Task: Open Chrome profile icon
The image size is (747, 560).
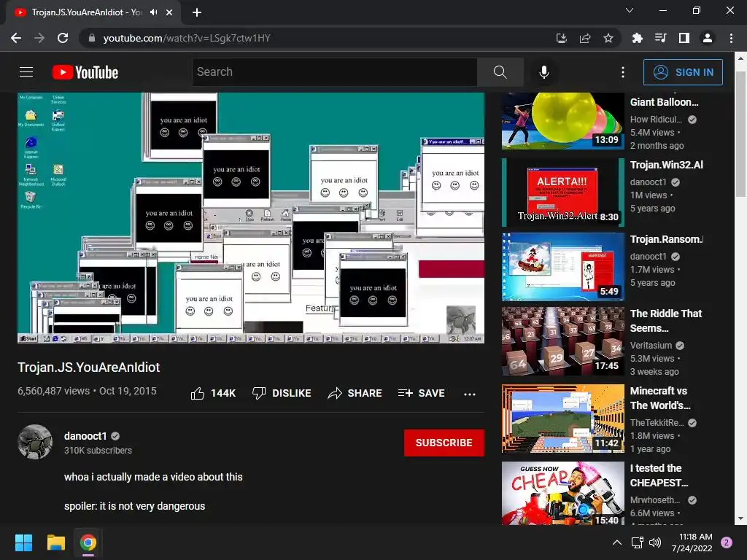Action: tap(708, 38)
